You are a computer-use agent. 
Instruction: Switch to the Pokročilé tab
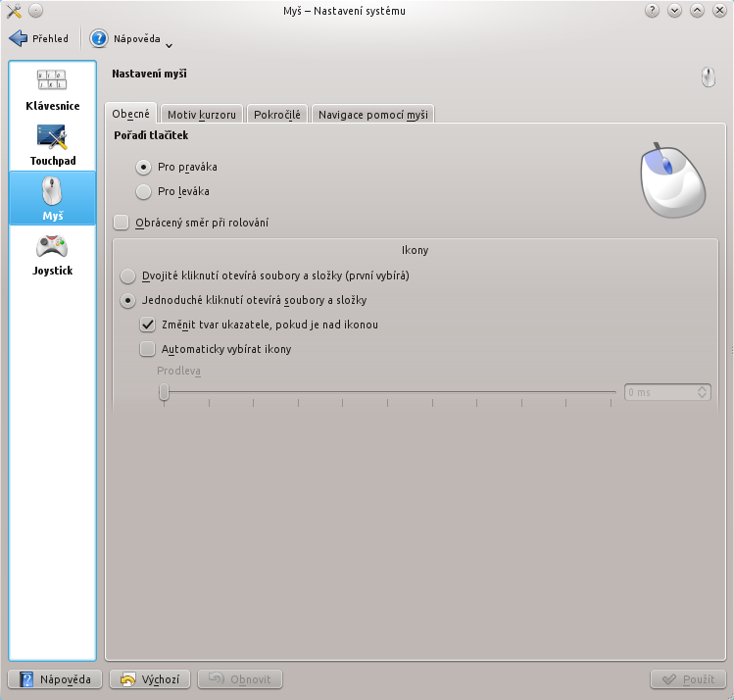tap(277, 115)
